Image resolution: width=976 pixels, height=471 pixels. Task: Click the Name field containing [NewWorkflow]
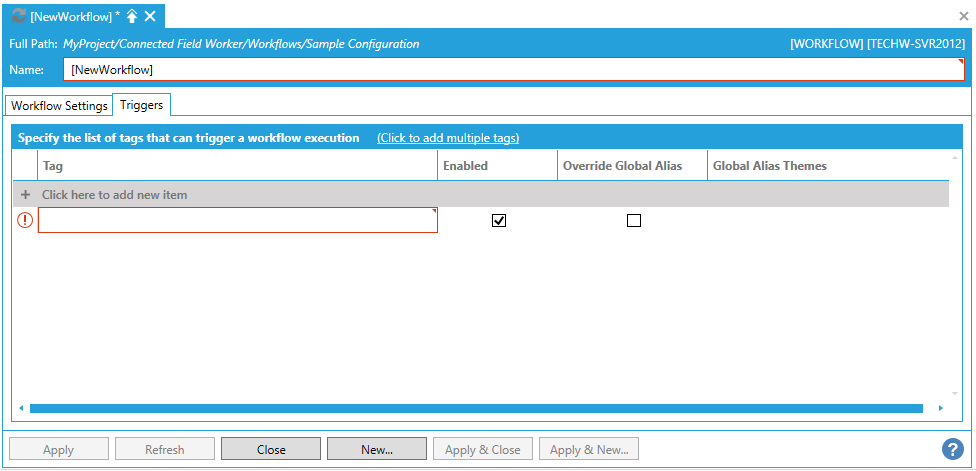pyautogui.click(x=514, y=70)
